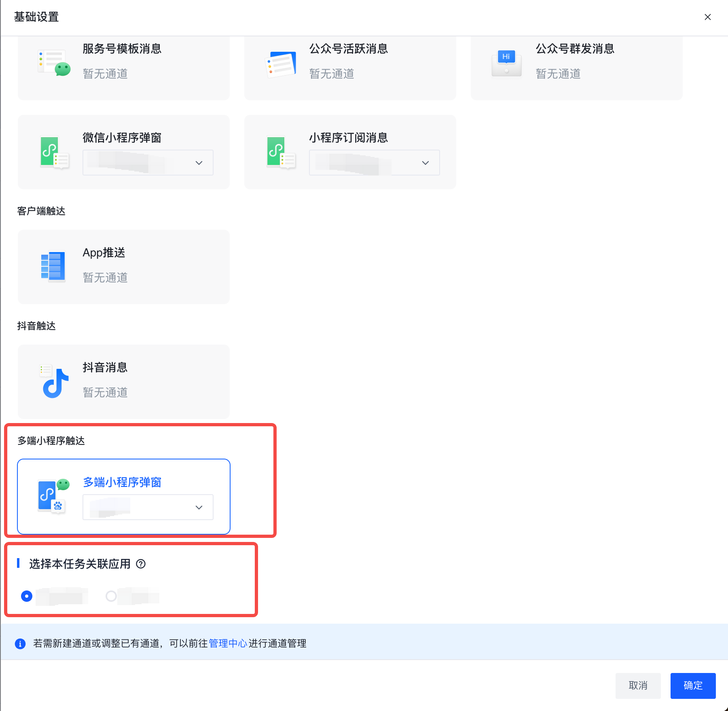The image size is (728, 711).
Task: Select the 抖音消息 channel card title
Action: 105,367
